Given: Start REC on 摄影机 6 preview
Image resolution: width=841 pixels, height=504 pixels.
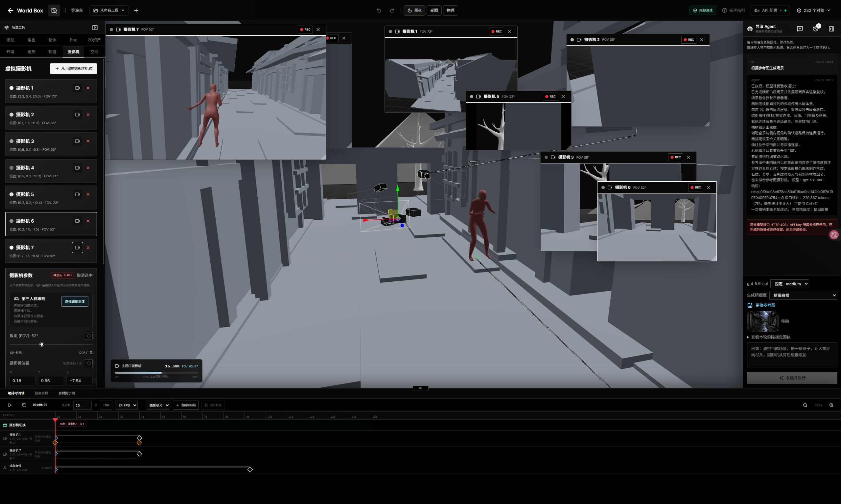Looking at the screenshot, I should [695, 187].
